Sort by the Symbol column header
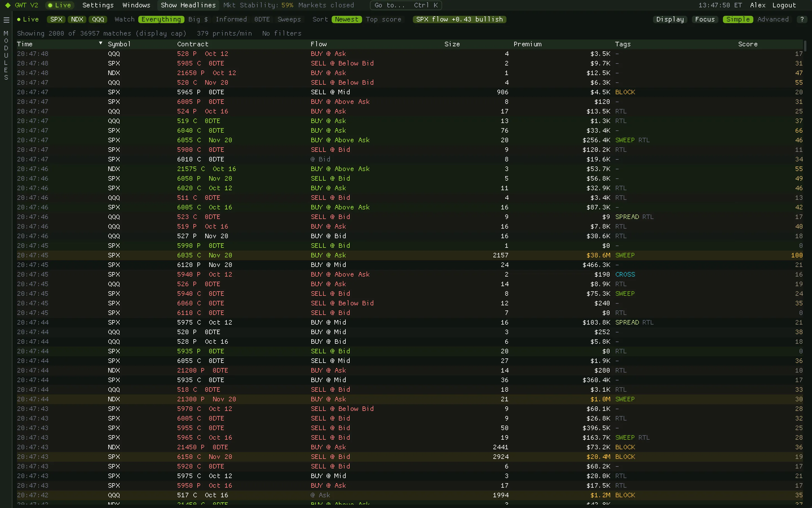 (x=119, y=44)
